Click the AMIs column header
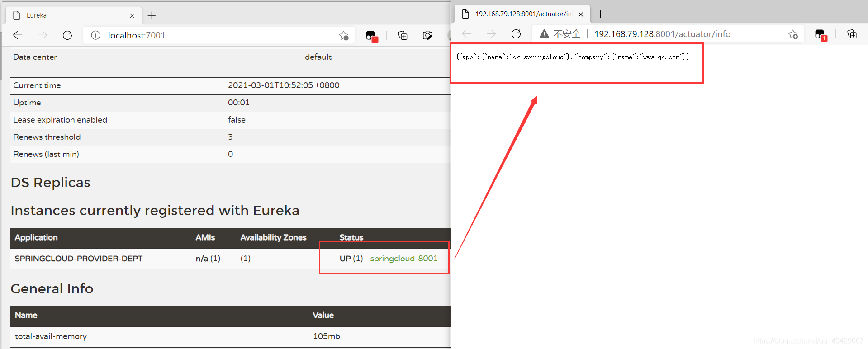Screen dimensions: 868x349 pos(205,237)
